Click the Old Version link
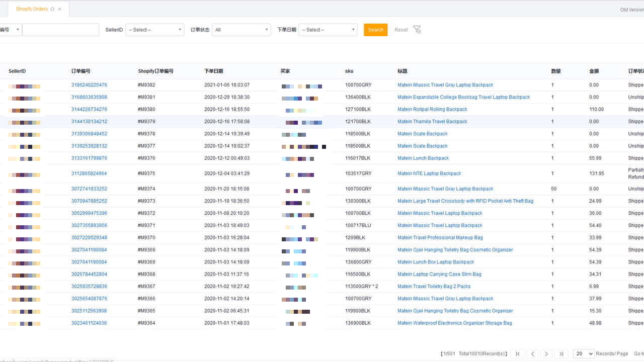The height and width of the screenshot is (362, 644). [x=632, y=10]
